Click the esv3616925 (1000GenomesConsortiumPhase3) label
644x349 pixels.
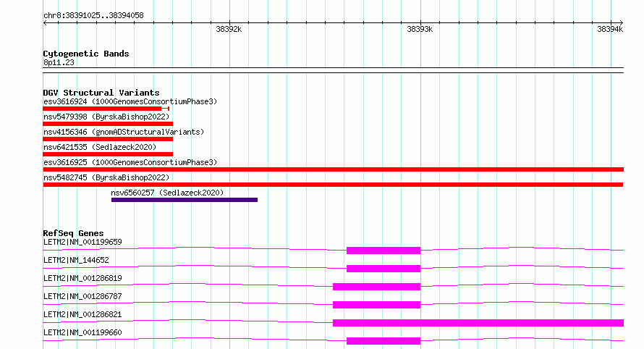click(130, 162)
